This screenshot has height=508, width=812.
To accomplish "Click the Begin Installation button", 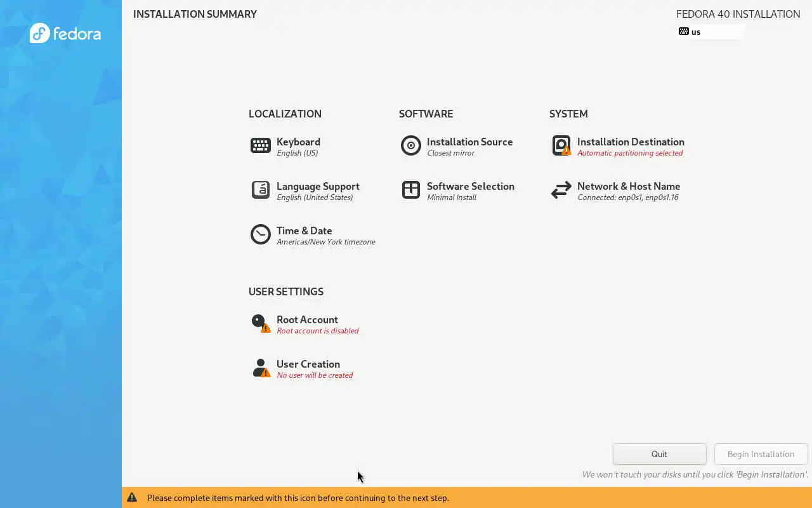I will coord(761,454).
